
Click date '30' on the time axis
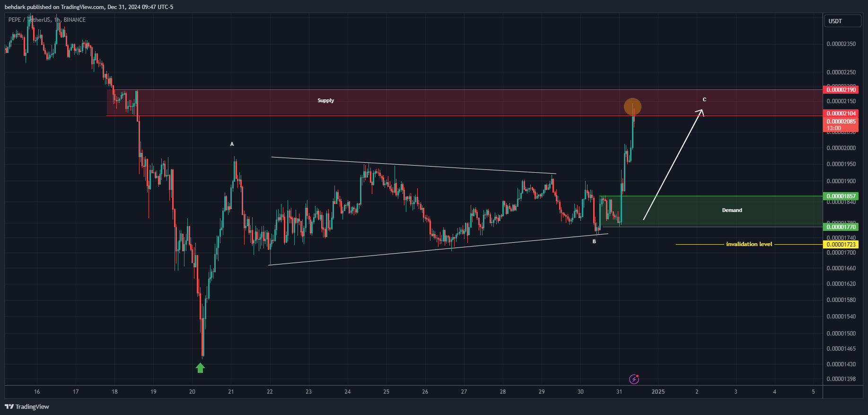point(580,392)
